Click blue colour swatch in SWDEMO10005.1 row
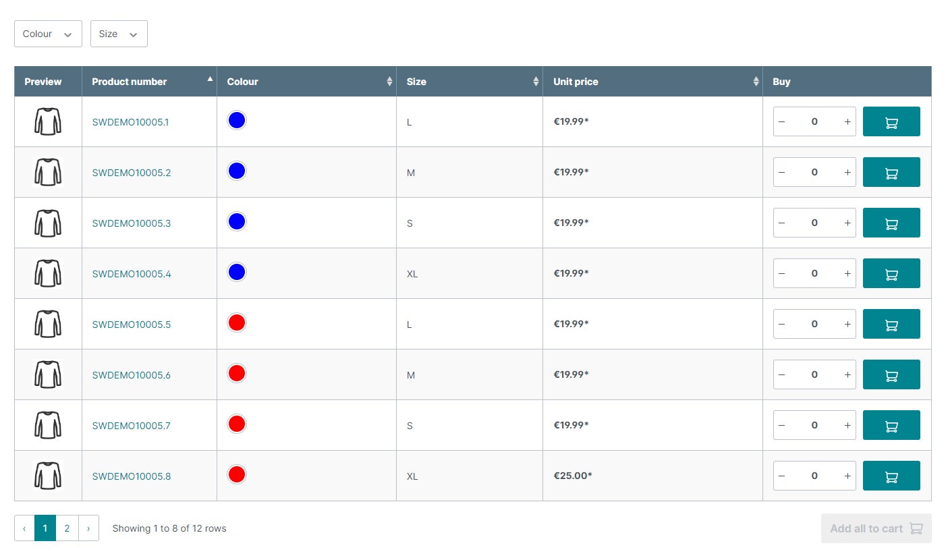Screen dimensions: 948x560 236,120
